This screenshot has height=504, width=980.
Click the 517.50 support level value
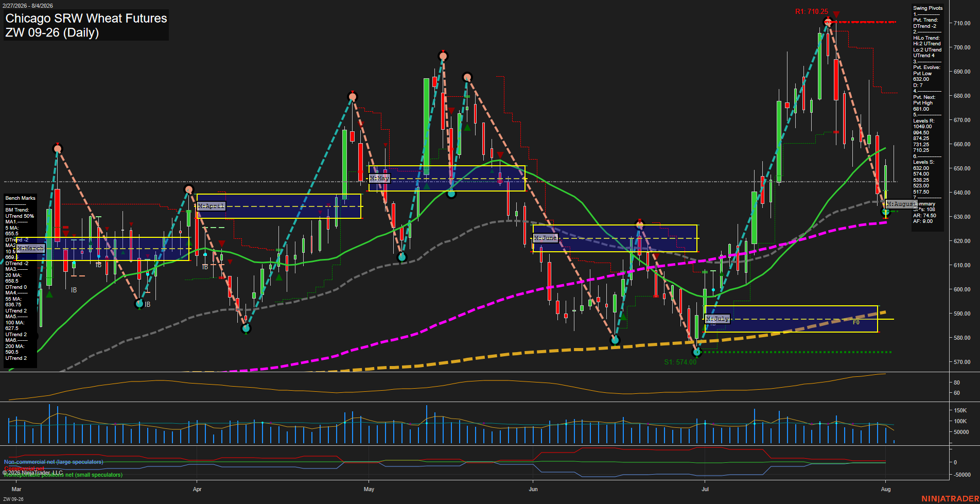click(921, 192)
